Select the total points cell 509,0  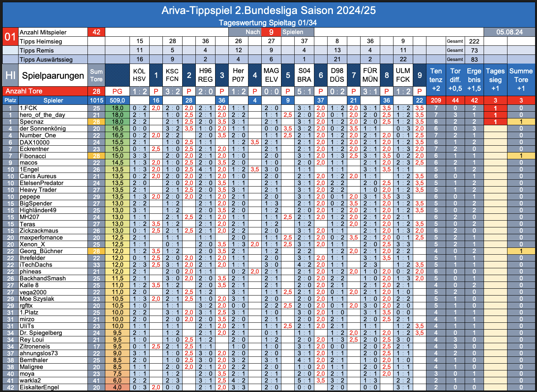point(117,100)
